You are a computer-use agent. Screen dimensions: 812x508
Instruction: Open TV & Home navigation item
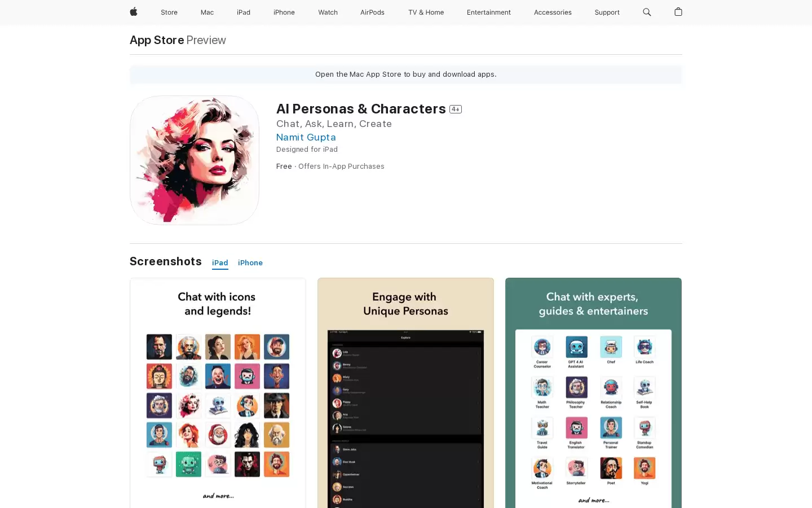coord(426,12)
